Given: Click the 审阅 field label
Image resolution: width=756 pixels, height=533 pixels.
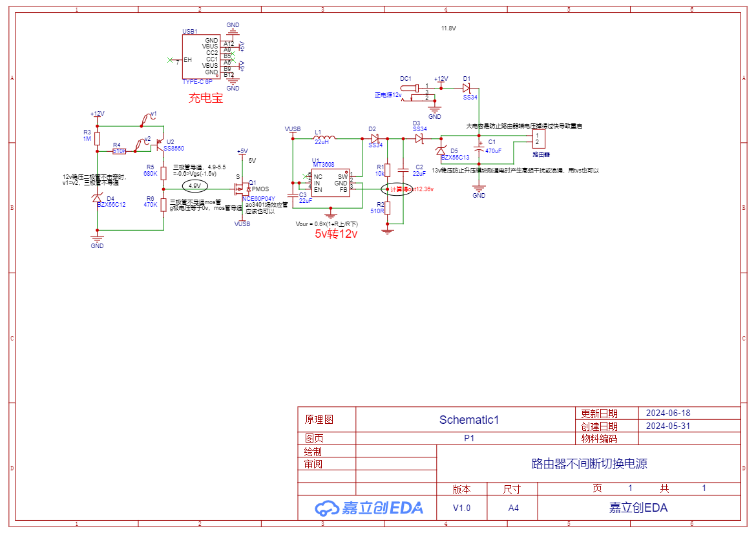Looking at the screenshot, I should [x=313, y=464].
